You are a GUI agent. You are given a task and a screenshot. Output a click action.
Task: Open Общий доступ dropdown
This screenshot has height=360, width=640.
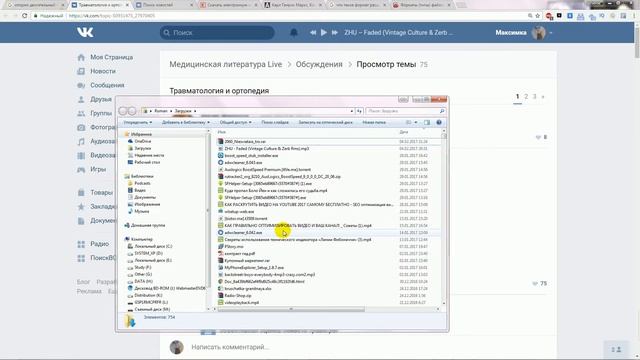pos(236,122)
